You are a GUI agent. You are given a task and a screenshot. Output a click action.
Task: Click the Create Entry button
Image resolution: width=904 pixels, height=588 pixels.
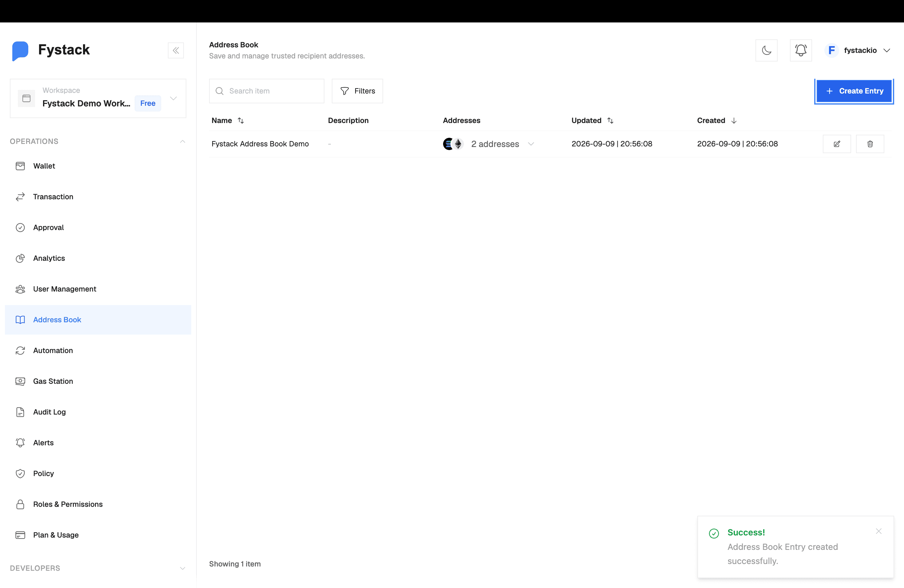pos(854,91)
